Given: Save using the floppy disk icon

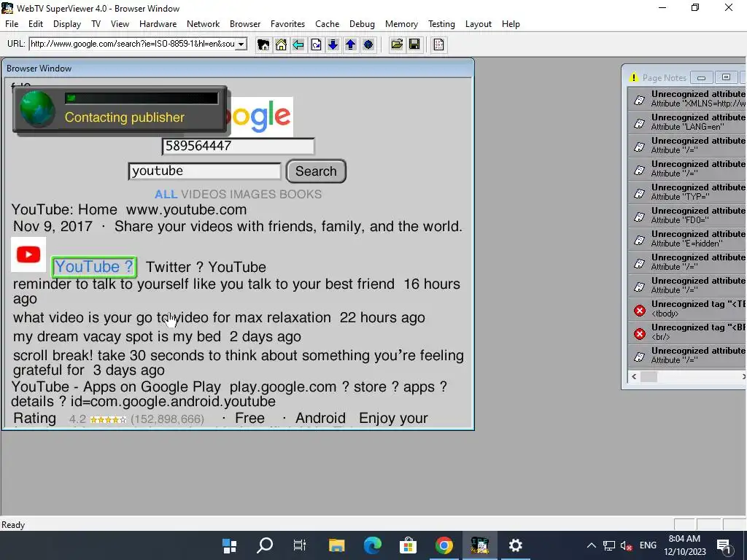Looking at the screenshot, I should coord(414,44).
